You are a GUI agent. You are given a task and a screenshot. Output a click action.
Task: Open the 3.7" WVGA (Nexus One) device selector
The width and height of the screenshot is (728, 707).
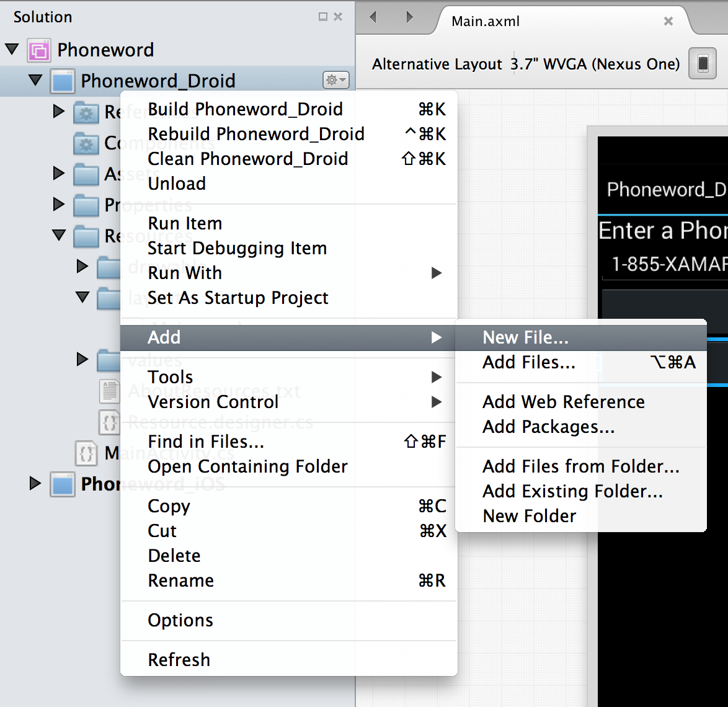pyautogui.click(x=595, y=64)
